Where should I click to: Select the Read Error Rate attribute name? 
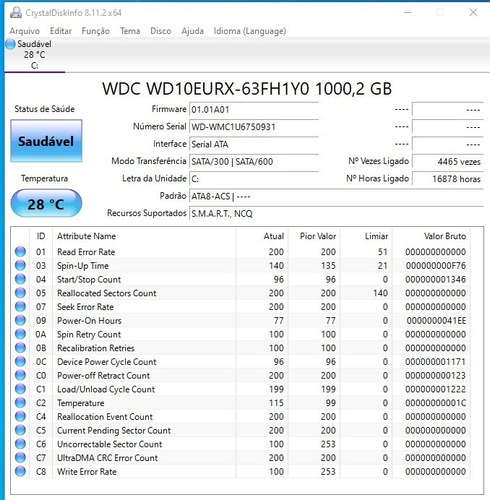coord(86,252)
